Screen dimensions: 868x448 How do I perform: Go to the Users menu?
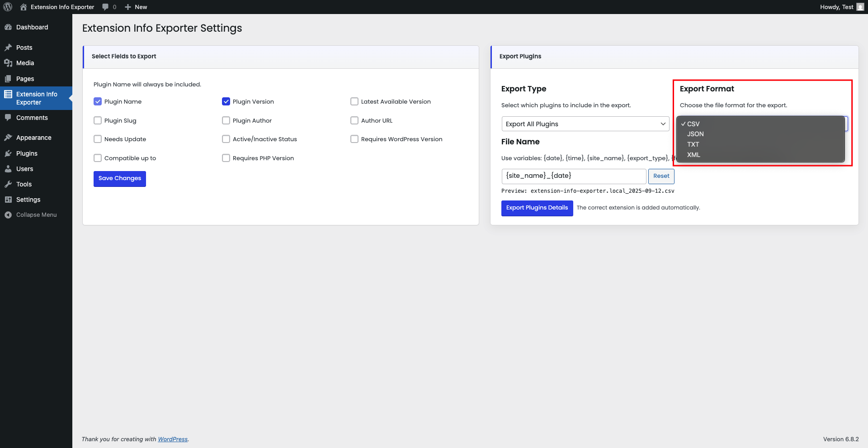pos(24,169)
